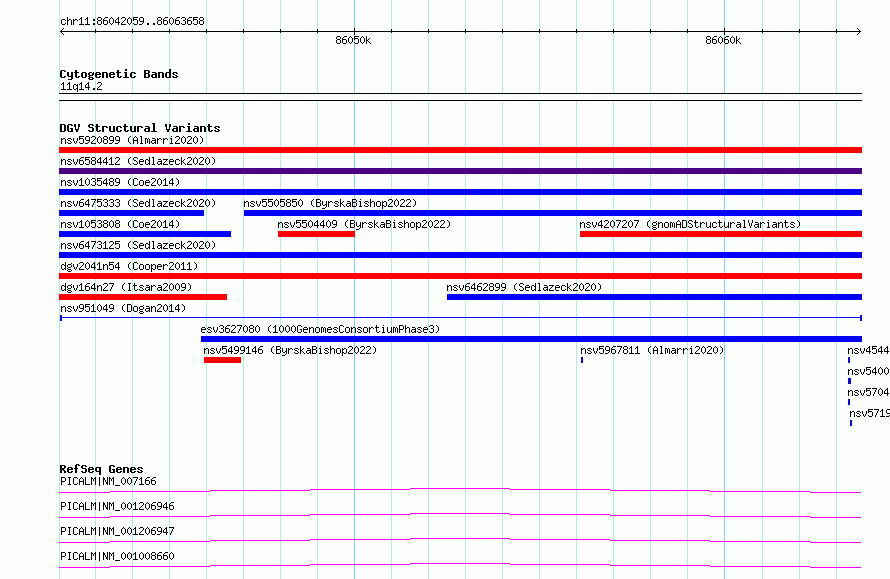Open the nsv1053808 (Coe2014) label
This screenshot has width=890, height=579.
click(120, 224)
